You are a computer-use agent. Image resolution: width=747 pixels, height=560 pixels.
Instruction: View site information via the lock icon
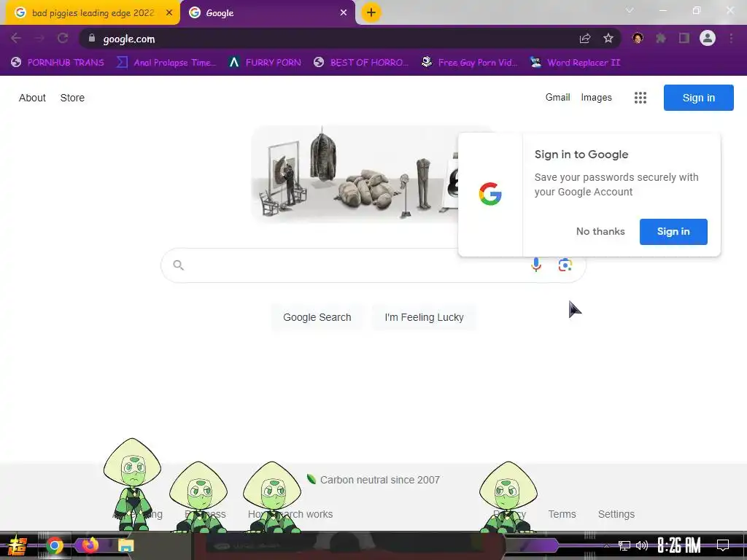coord(92,38)
